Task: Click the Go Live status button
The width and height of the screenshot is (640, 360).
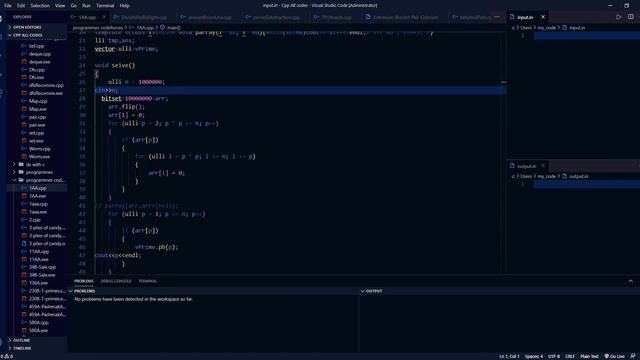Action: click(x=615, y=356)
